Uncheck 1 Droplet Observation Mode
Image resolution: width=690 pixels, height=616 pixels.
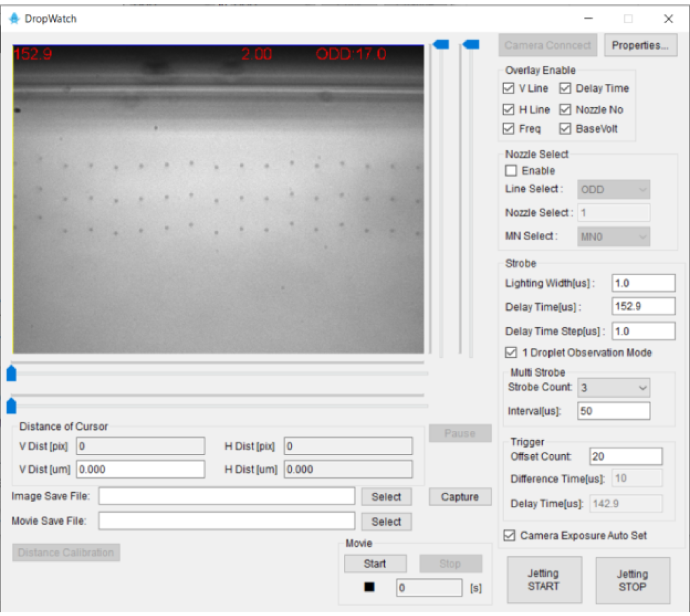511,352
